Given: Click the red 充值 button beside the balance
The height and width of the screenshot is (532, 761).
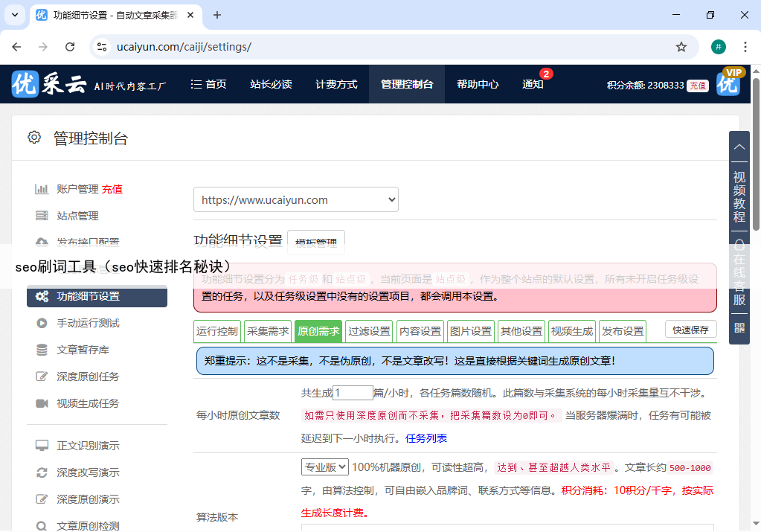Looking at the screenshot, I should 697,86.
